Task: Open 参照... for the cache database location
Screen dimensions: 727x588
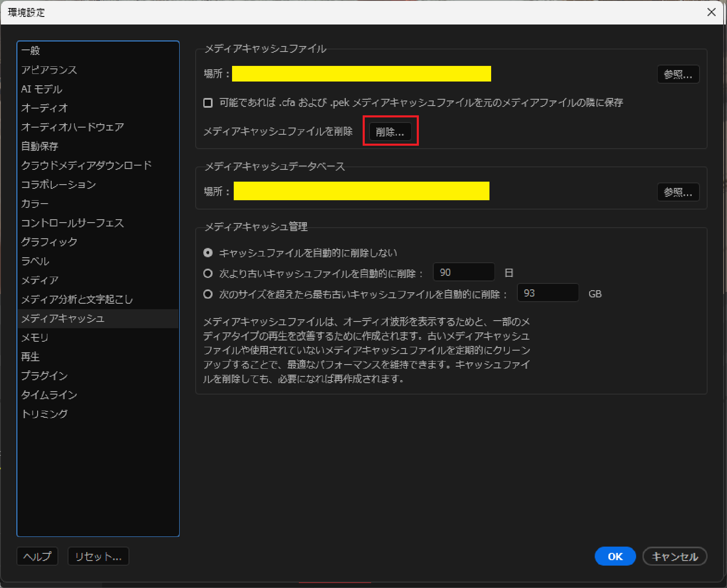Action: (678, 191)
